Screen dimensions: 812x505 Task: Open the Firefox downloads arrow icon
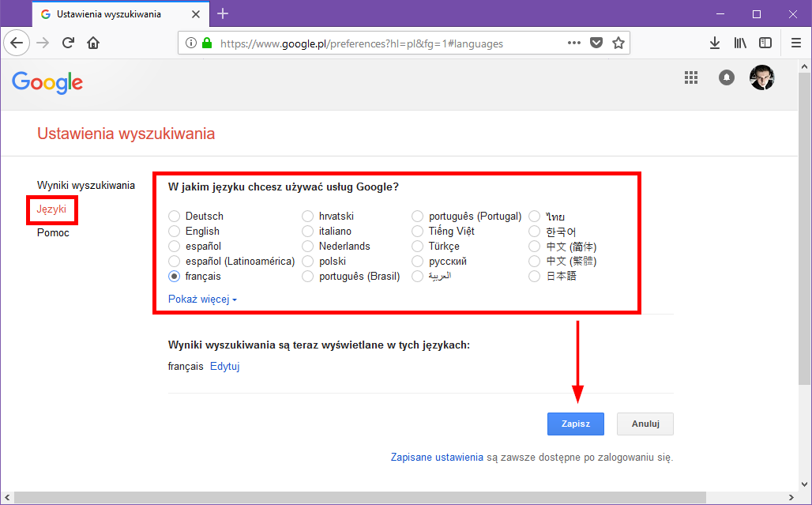pos(715,43)
